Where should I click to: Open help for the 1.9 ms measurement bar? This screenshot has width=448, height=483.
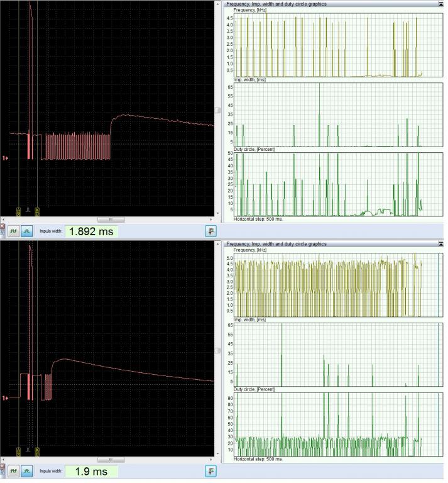(x=2, y=473)
